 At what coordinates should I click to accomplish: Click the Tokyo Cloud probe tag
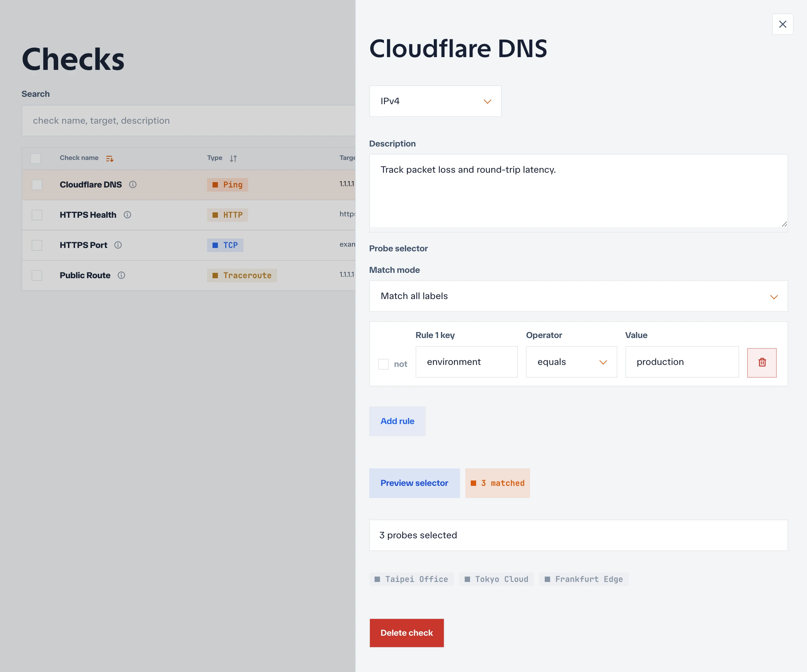point(496,579)
